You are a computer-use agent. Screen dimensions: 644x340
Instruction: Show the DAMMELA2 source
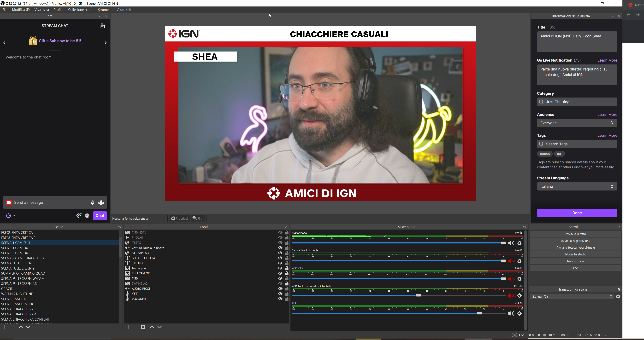(280, 283)
